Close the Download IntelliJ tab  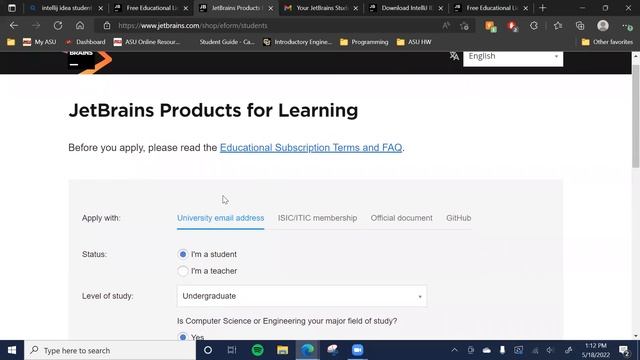440,8
